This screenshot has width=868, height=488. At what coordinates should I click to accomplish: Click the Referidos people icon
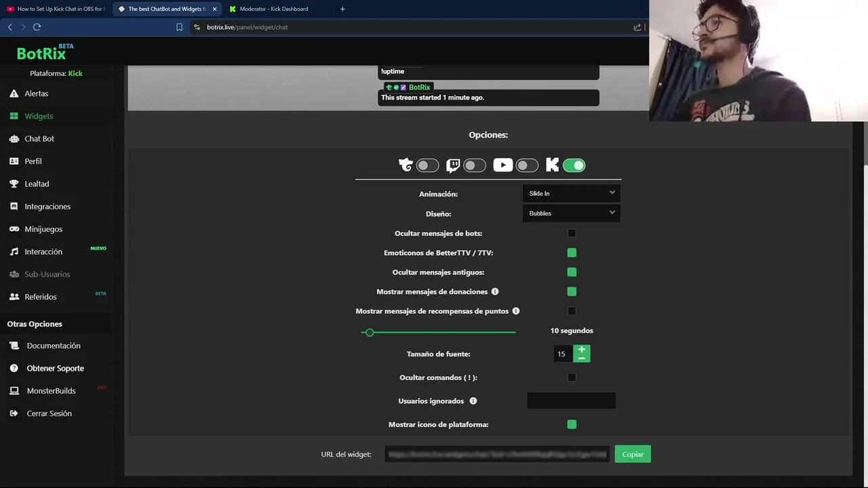point(14,297)
